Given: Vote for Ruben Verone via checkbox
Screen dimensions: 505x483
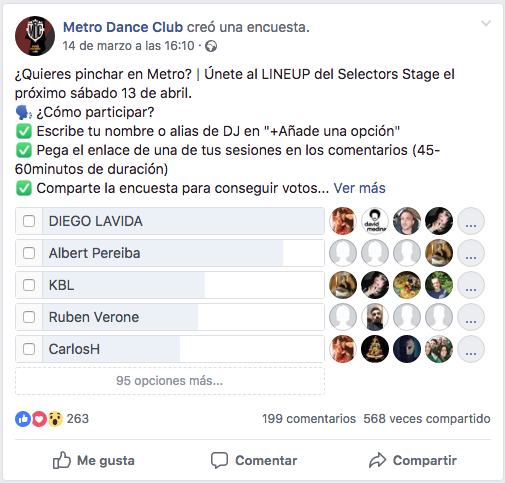Looking at the screenshot, I should click(x=29, y=317).
